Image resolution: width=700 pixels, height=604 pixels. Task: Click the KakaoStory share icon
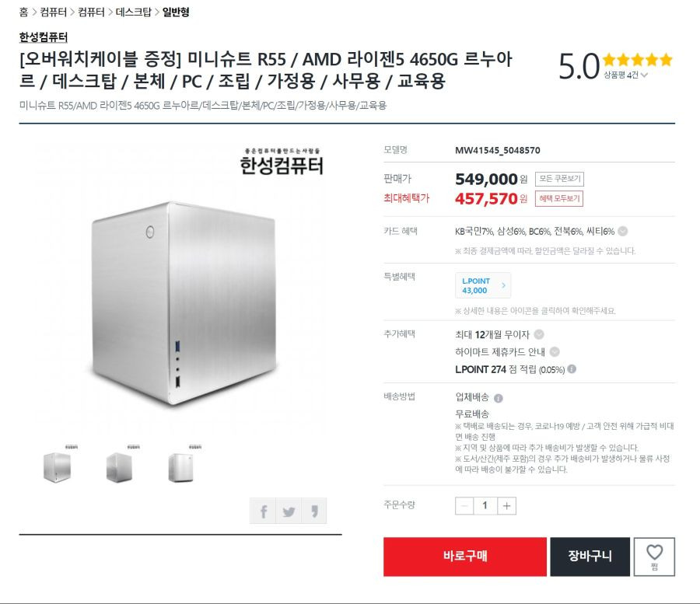(x=314, y=511)
